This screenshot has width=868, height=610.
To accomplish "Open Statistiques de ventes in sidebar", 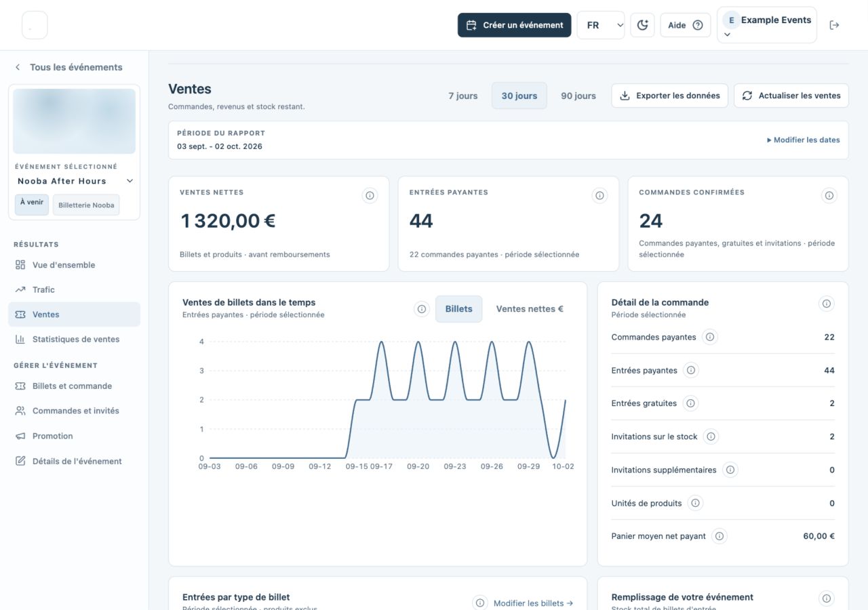I will click(75, 339).
